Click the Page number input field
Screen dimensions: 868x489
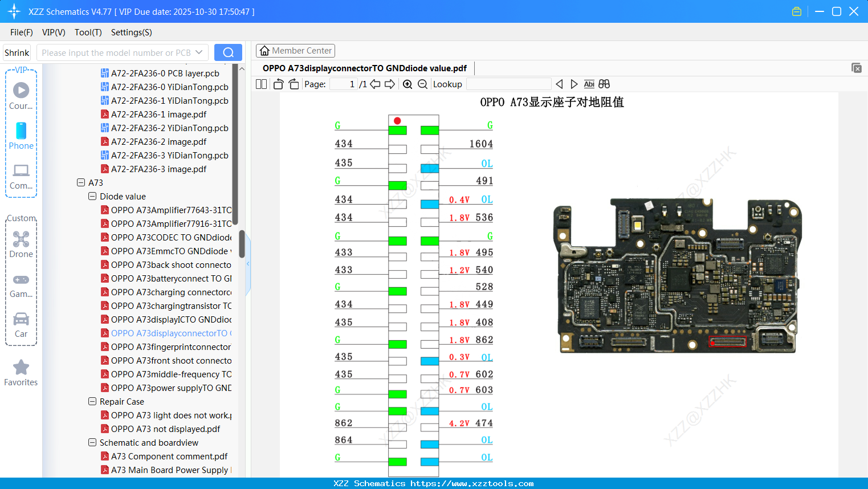tap(344, 84)
